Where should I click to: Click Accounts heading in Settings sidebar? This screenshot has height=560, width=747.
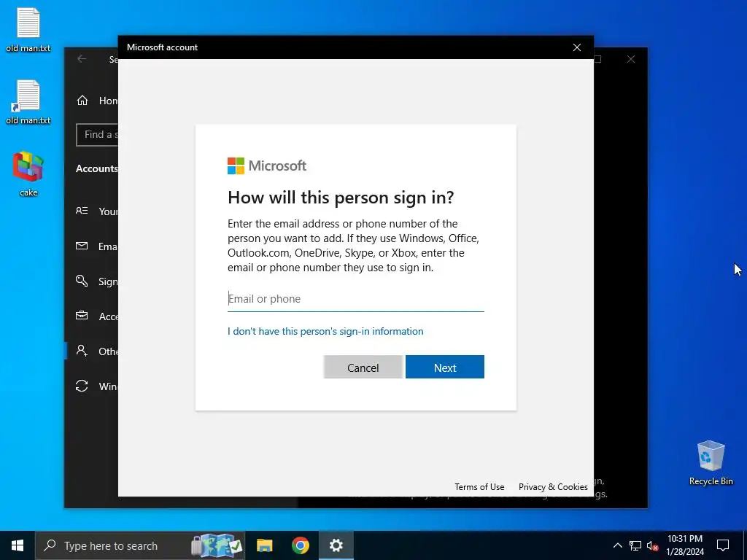(97, 168)
